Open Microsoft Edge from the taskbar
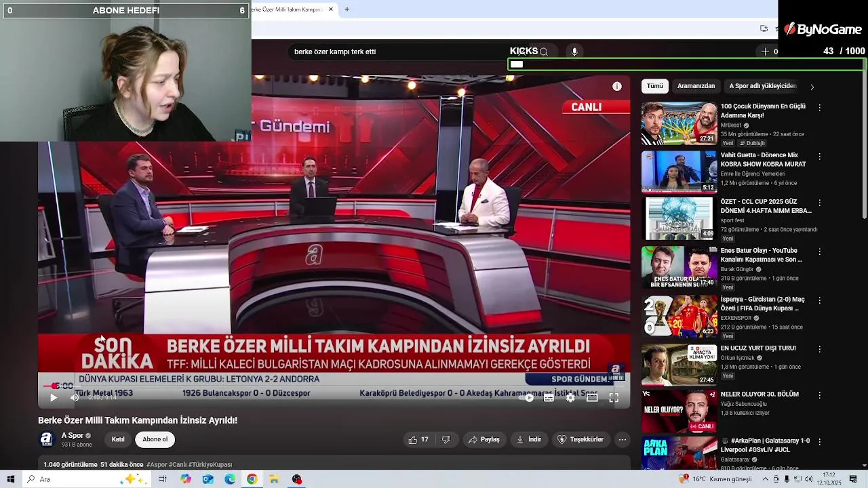This screenshot has height=488, width=868. [x=230, y=479]
